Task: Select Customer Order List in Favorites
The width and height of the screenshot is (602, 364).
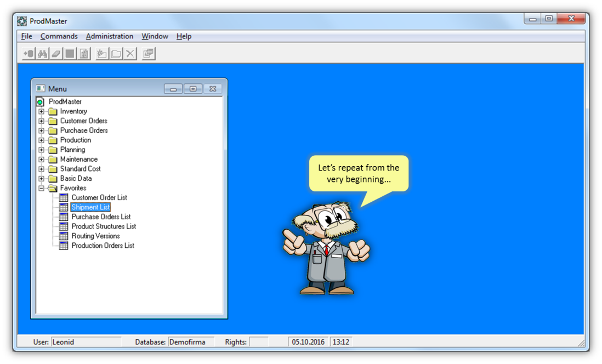Action: tap(99, 198)
